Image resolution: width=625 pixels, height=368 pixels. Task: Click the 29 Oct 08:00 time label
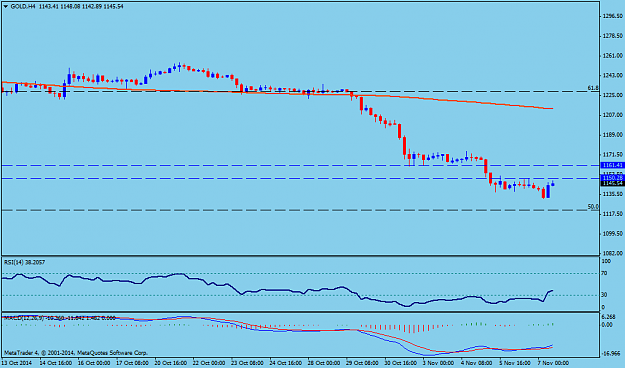pos(362,363)
